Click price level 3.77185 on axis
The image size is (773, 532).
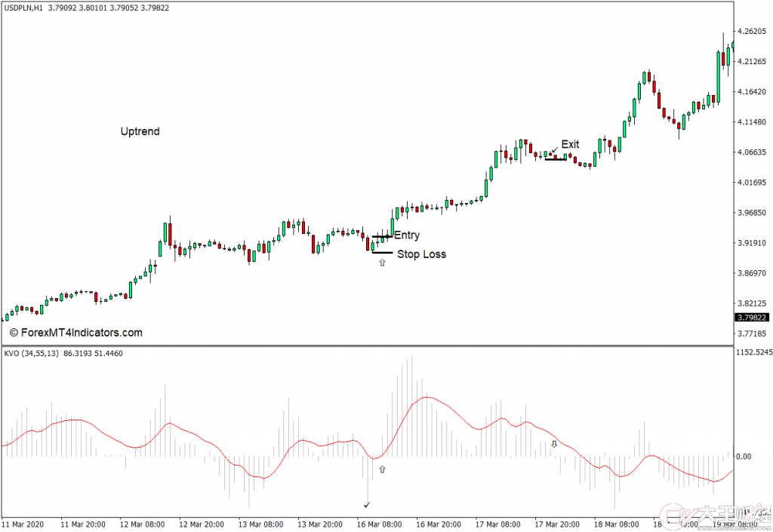752,334
